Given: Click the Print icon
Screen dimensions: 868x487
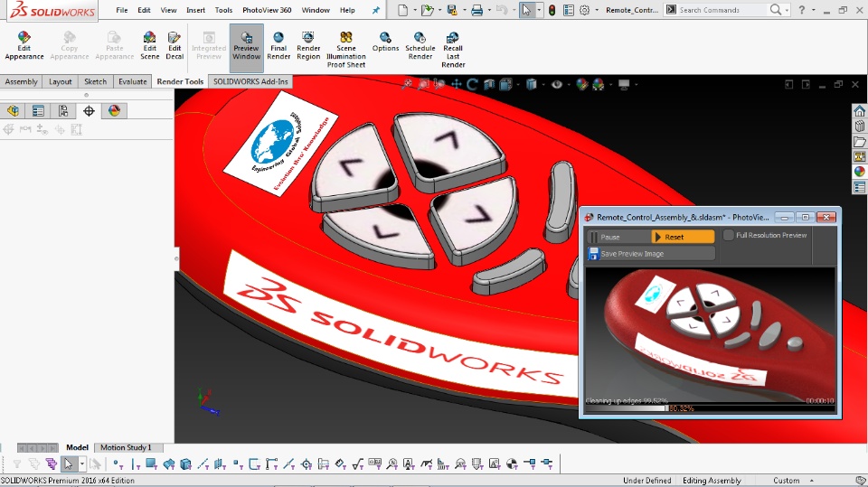Looking at the screenshot, I should (476, 10).
